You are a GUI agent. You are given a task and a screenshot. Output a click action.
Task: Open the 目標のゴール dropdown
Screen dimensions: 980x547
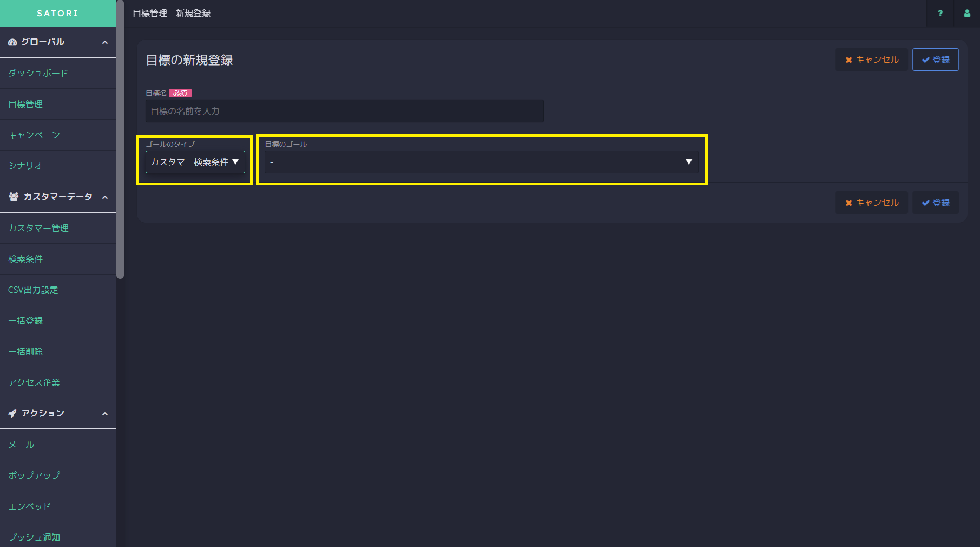[x=481, y=162]
